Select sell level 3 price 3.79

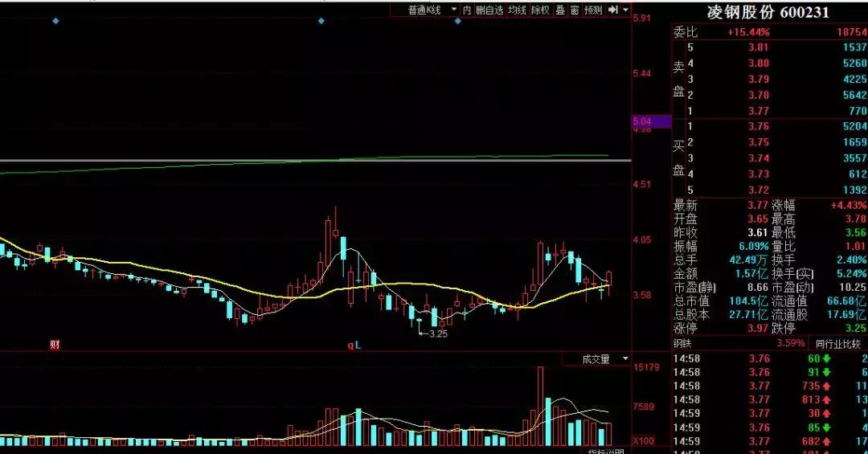759,80
